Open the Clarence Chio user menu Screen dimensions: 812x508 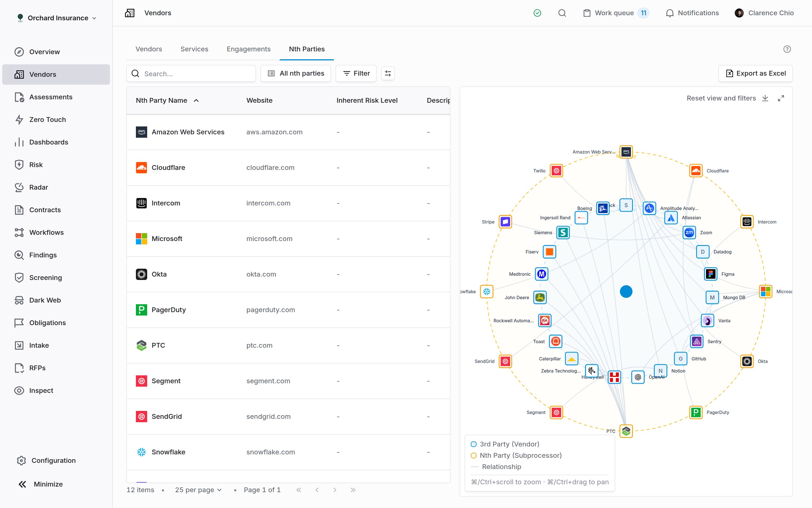[x=764, y=13]
